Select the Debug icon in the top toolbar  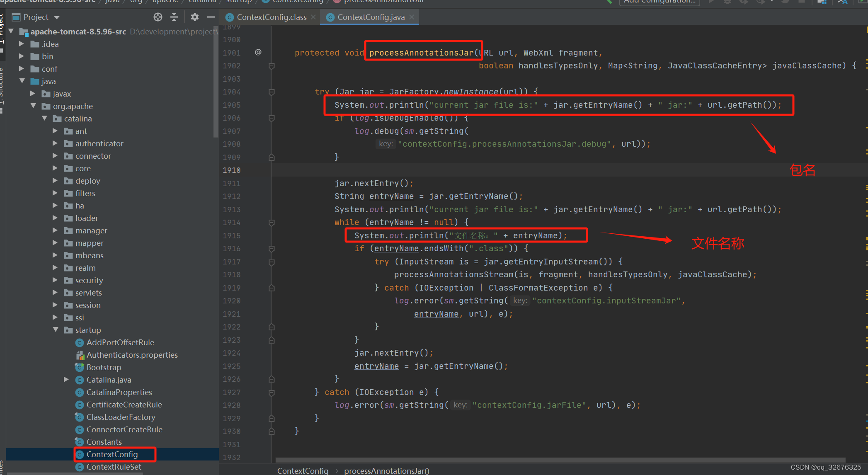point(727,2)
